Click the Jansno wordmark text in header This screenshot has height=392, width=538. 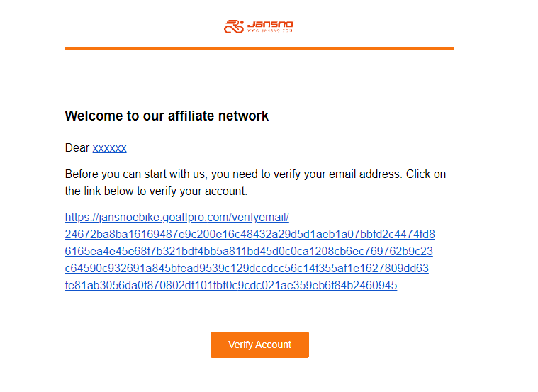[270, 24]
